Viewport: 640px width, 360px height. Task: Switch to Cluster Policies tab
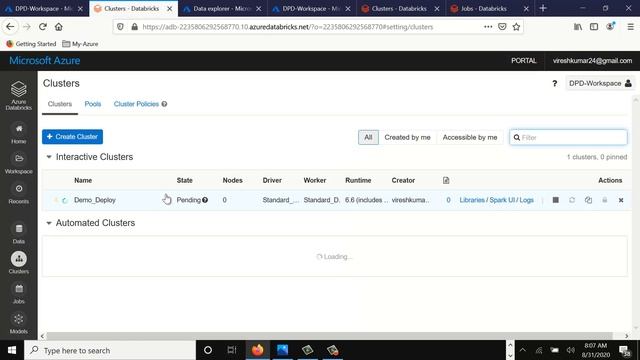[x=136, y=104]
